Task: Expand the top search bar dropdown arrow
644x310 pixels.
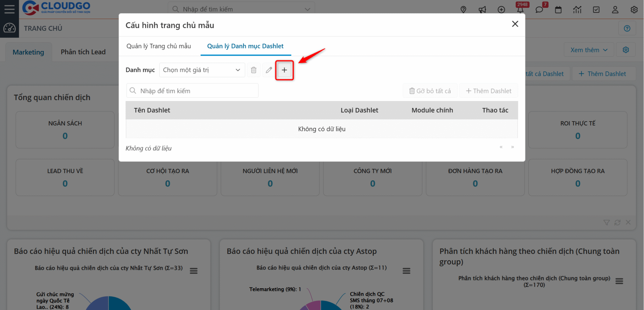Action: (x=307, y=9)
